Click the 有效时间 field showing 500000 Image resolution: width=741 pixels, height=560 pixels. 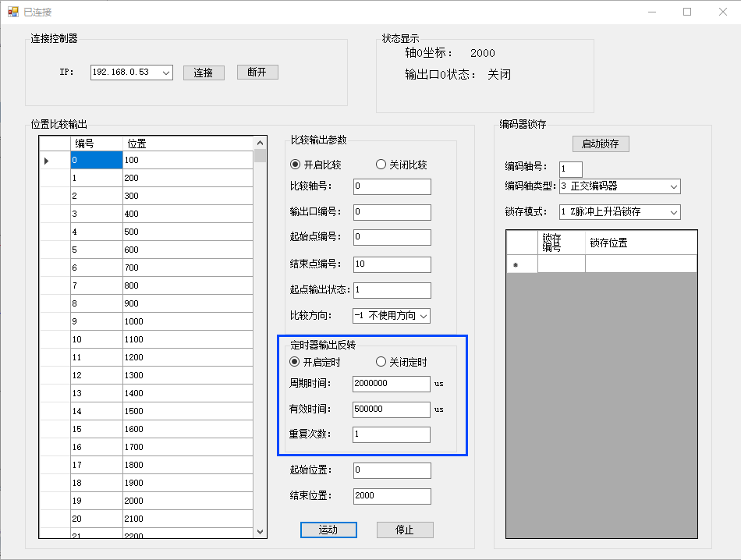click(392, 409)
